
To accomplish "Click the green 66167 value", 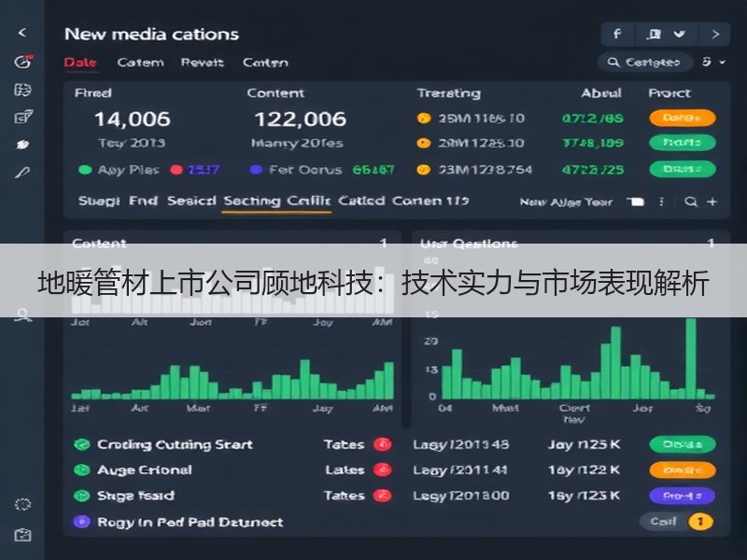I will click(373, 170).
